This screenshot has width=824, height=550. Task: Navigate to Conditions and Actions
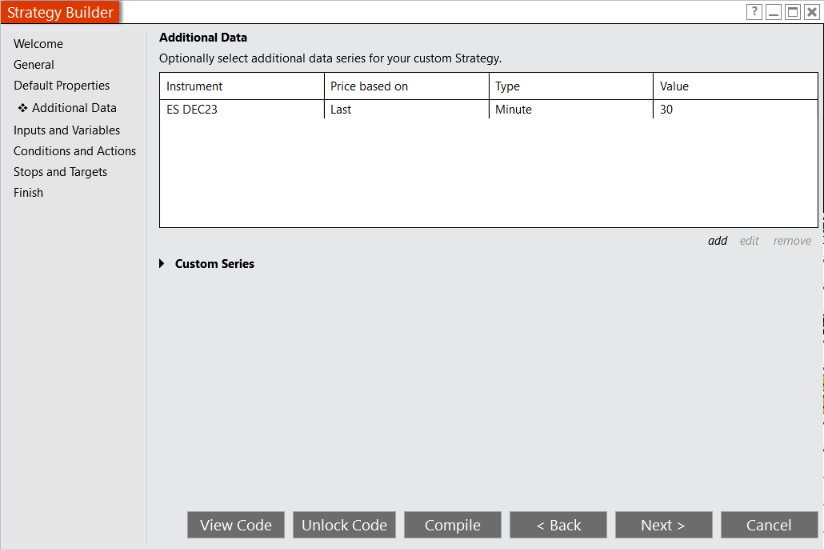(75, 151)
